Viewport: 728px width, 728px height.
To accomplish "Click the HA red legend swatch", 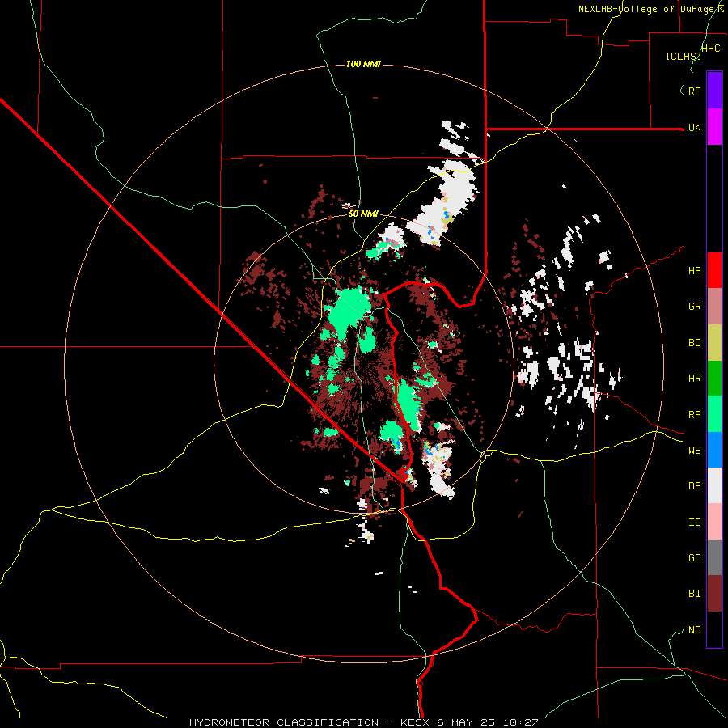I will point(714,270).
